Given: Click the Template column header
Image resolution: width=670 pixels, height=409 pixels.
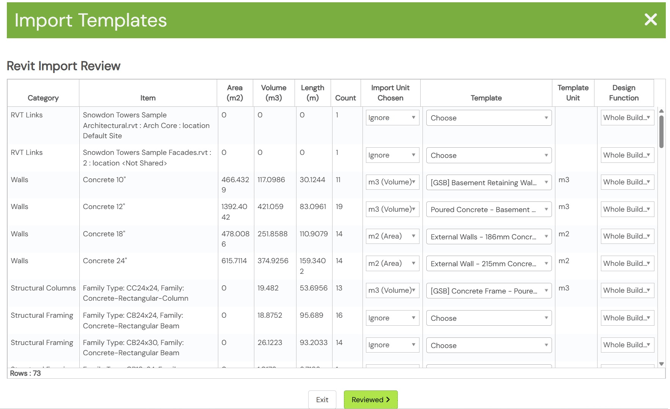Looking at the screenshot, I should pos(486,97).
